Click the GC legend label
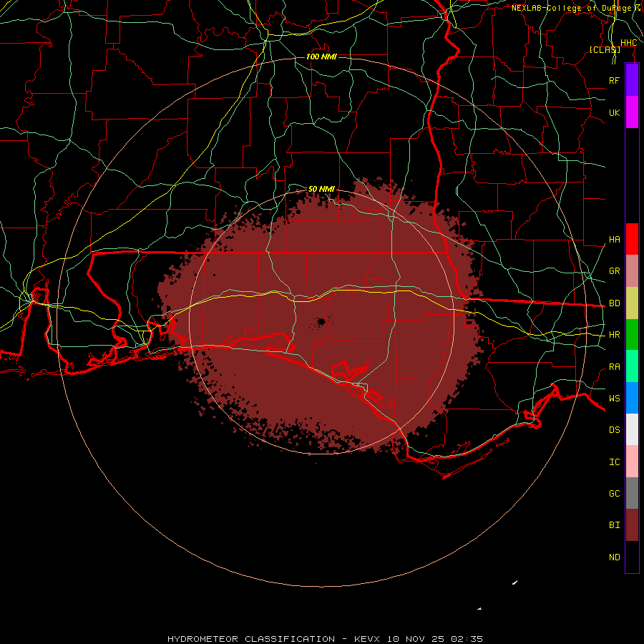This screenshot has width=644, height=644. [x=614, y=493]
